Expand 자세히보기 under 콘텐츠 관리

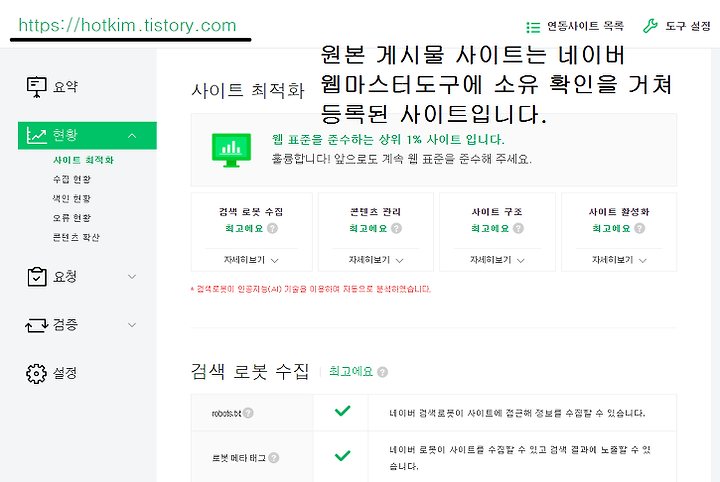376,260
